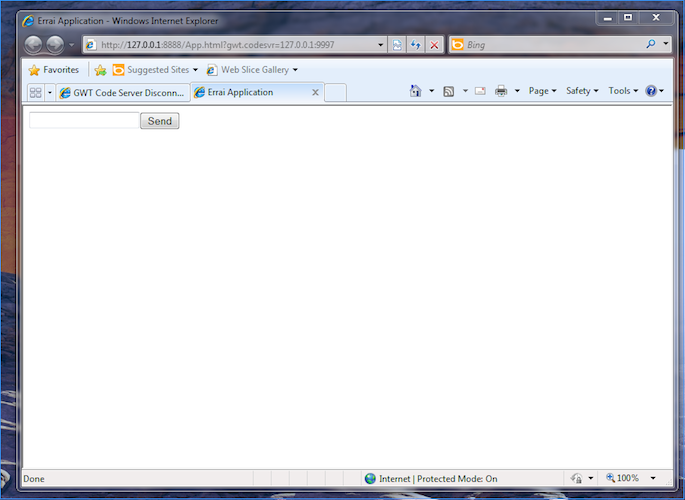This screenshot has width=685, height=500.
Task: Refresh the page with the Refresh icon
Action: pyautogui.click(x=415, y=45)
